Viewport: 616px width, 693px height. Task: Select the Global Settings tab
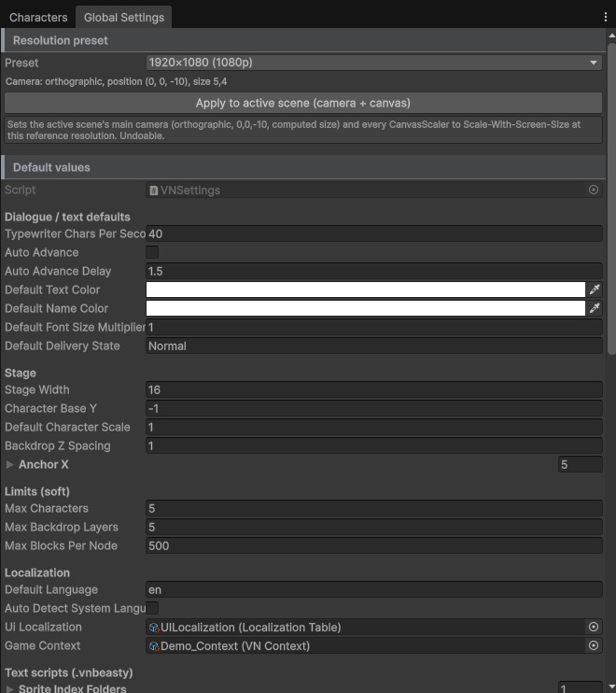pos(123,18)
